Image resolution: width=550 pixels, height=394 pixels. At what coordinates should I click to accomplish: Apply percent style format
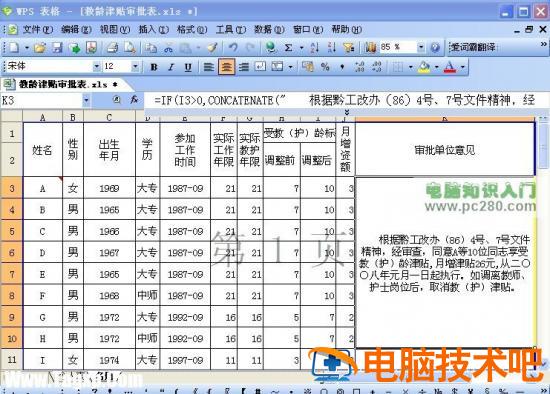(325, 67)
